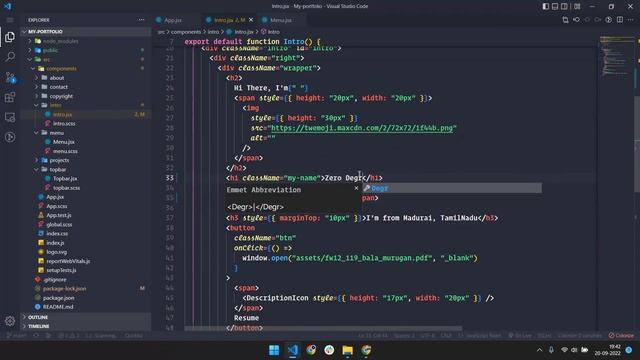Open the Manage gear icon
This screenshot has width=640, height=360.
10,321
